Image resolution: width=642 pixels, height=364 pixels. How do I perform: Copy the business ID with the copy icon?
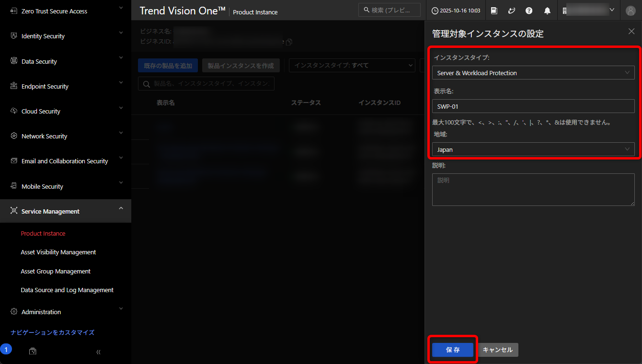click(289, 42)
